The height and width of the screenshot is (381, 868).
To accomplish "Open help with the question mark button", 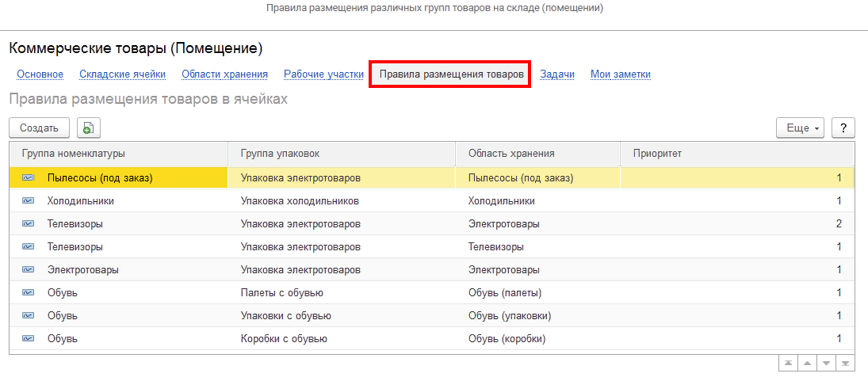I will click(843, 128).
